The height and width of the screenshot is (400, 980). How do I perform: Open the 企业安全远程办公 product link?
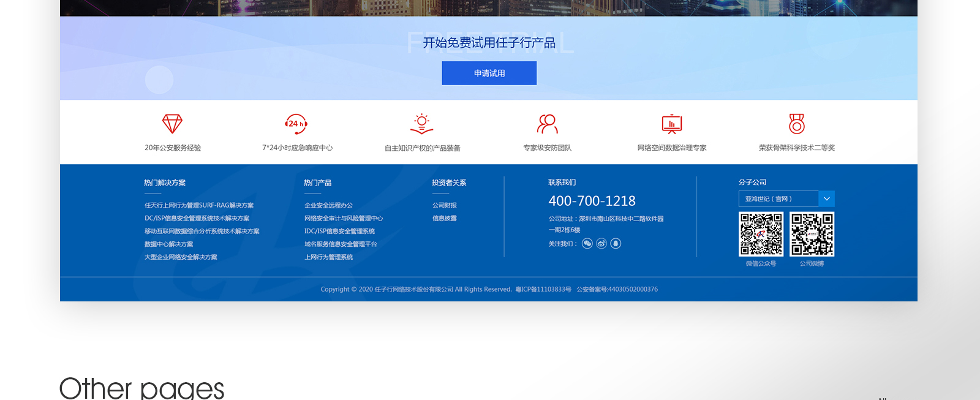click(328, 206)
